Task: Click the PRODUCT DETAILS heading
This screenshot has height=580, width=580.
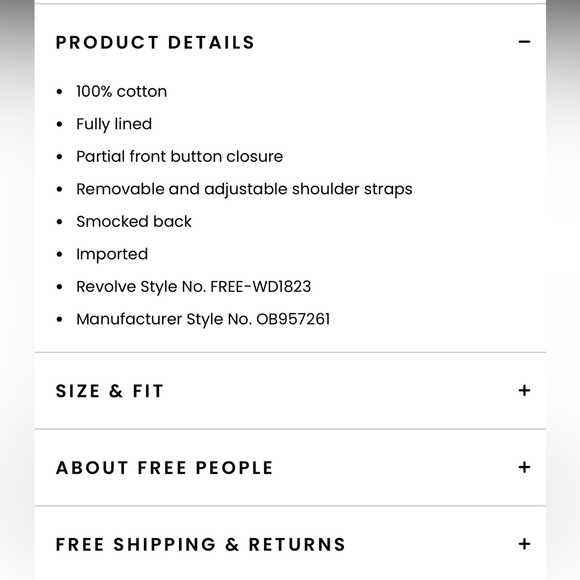Action: click(x=155, y=42)
